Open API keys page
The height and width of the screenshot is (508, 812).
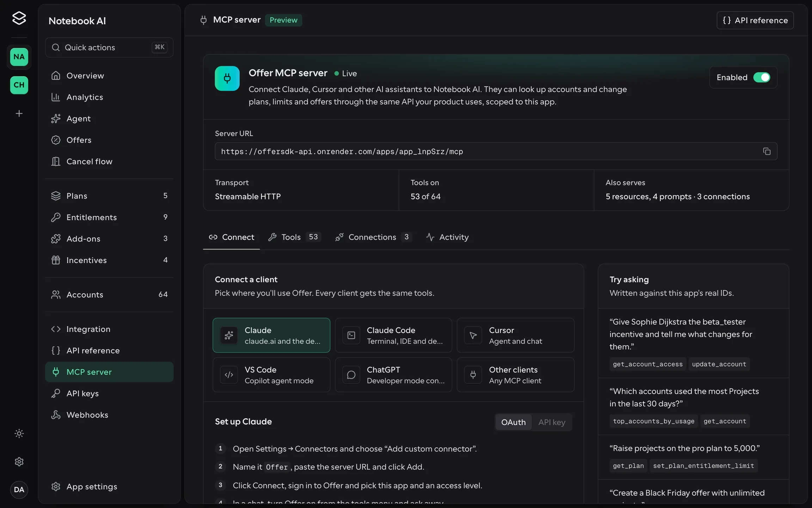(109, 393)
